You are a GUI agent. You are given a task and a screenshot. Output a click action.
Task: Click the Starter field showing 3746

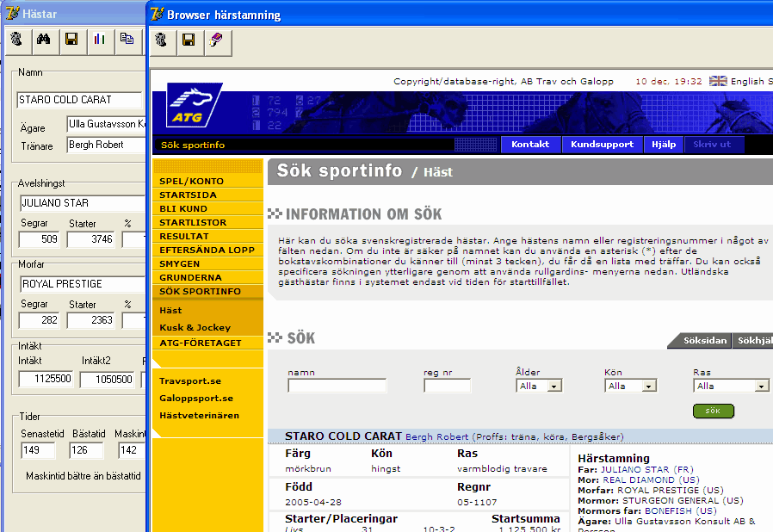(x=90, y=239)
